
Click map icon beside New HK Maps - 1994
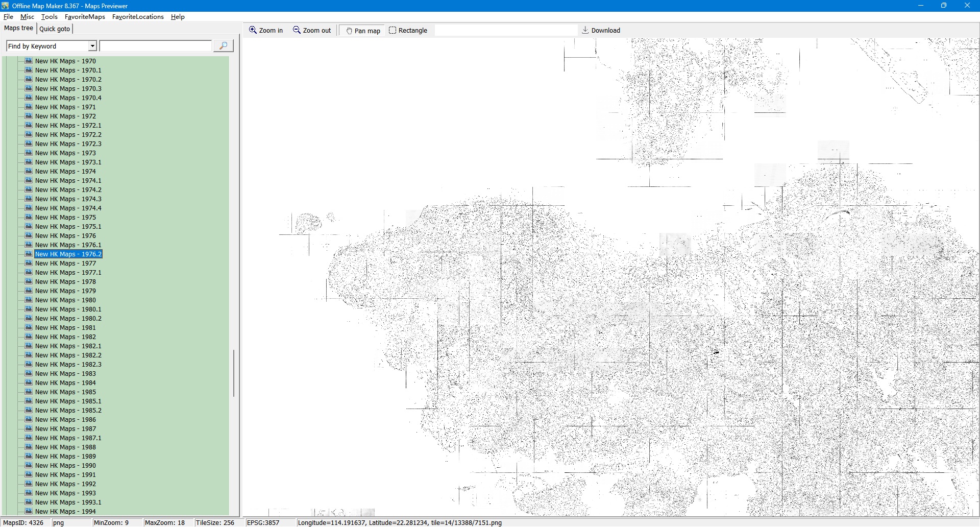click(29, 511)
